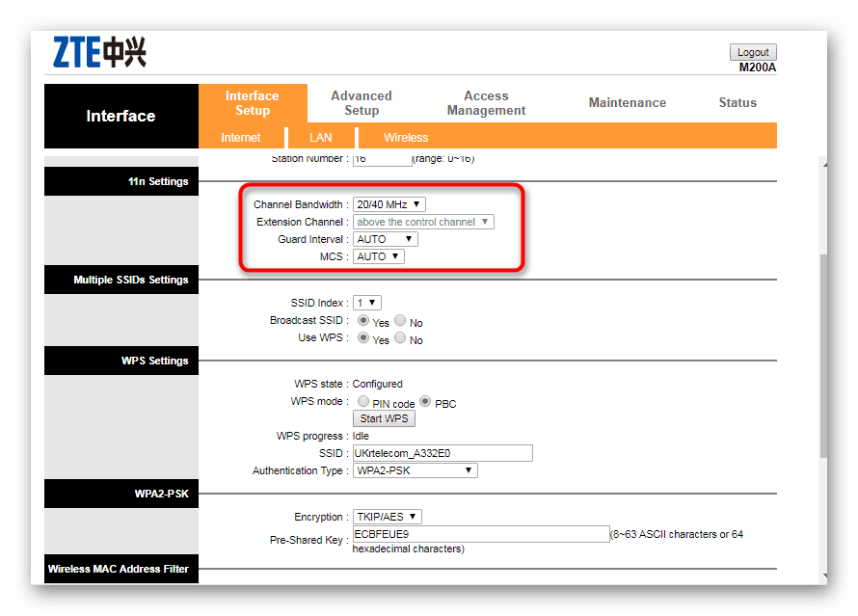The image size is (858, 616).
Task: Open the Access Management tab
Action: click(486, 103)
